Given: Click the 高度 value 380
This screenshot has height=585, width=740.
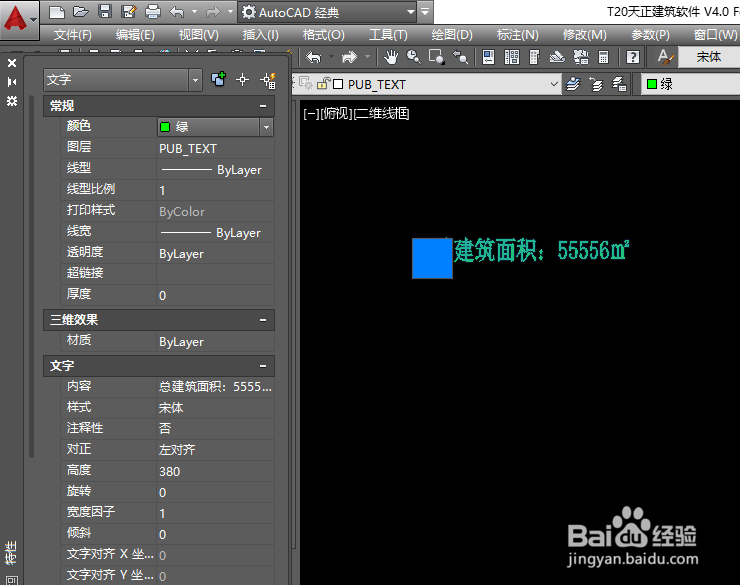Looking at the screenshot, I should pyautogui.click(x=215, y=471).
